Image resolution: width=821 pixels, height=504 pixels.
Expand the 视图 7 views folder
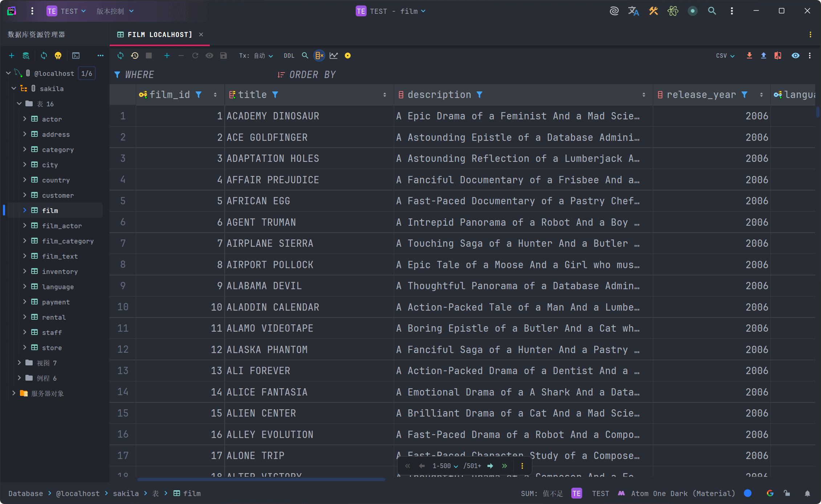[x=19, y=362]
